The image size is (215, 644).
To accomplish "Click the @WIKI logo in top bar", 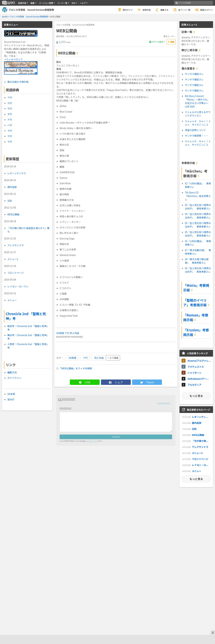I will coord(9,3).
